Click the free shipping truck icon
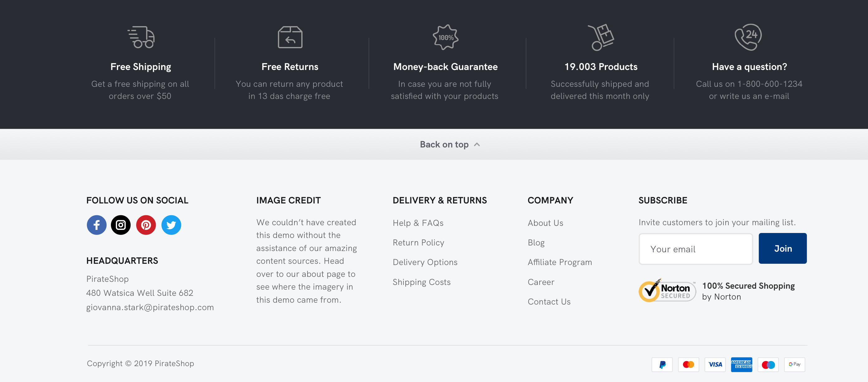Image resolution: width=868 pixels, height=382 pixels. point(141,37)
